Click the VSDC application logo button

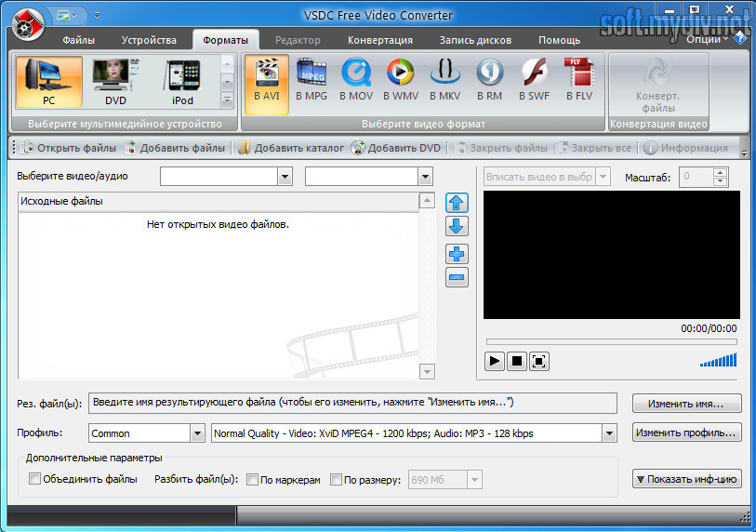28,24
